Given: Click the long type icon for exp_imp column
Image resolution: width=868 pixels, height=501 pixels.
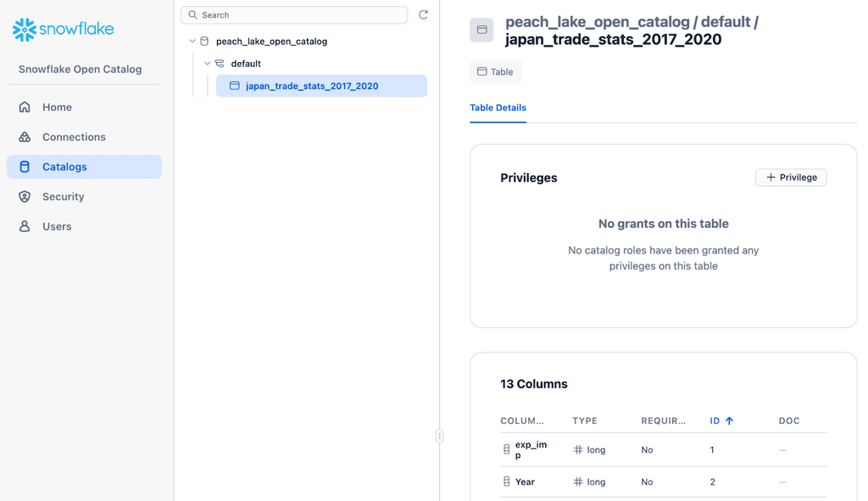Looking at the screenshot, I should pos(581,449).
